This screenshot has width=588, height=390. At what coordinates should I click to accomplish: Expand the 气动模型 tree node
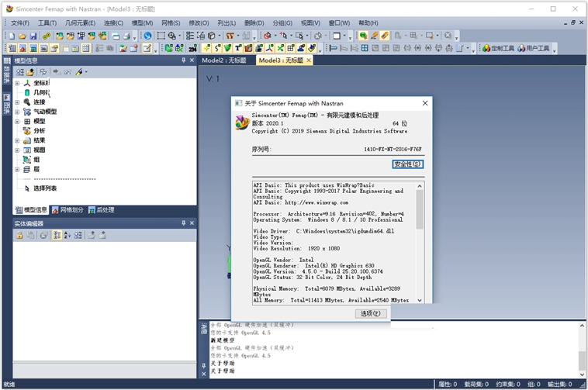point(17,112)
